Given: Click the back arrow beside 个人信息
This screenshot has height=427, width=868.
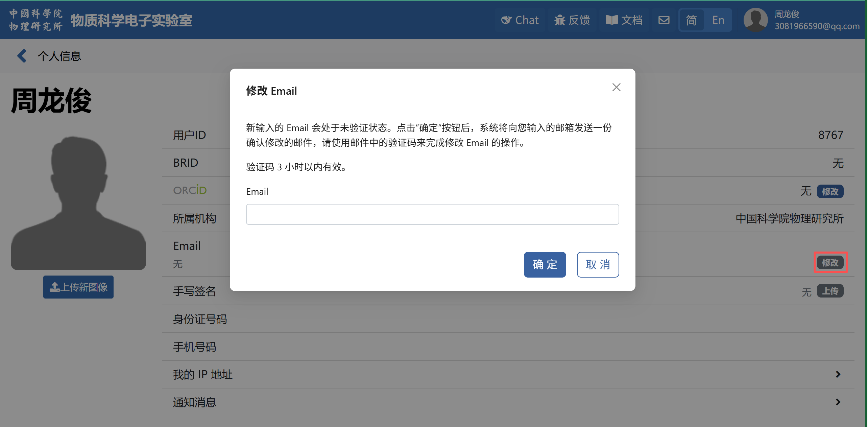Looking at the screenshot, I should pyautogui.click(x=22, y=56).
